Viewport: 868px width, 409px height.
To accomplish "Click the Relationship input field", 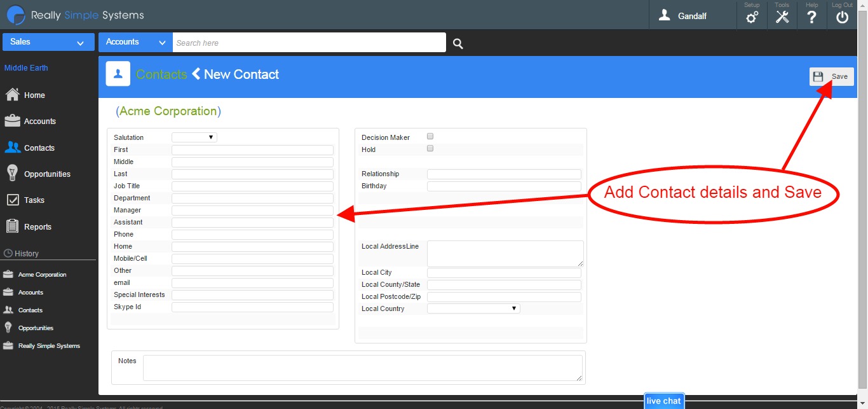I will pos(504,174).
